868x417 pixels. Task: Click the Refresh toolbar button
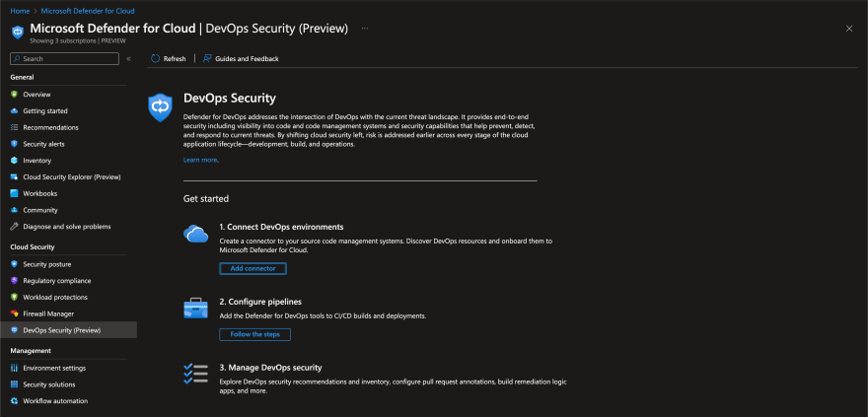click(169, 58)
